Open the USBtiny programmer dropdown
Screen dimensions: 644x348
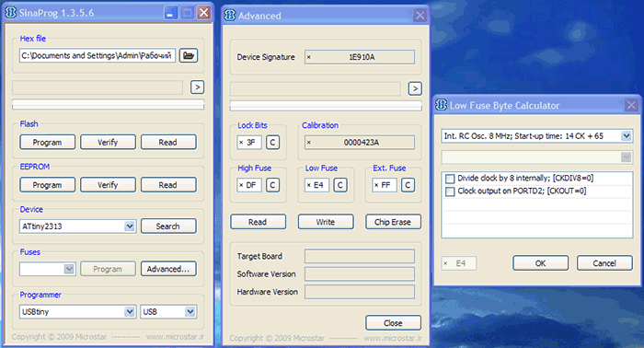[130, 312]
